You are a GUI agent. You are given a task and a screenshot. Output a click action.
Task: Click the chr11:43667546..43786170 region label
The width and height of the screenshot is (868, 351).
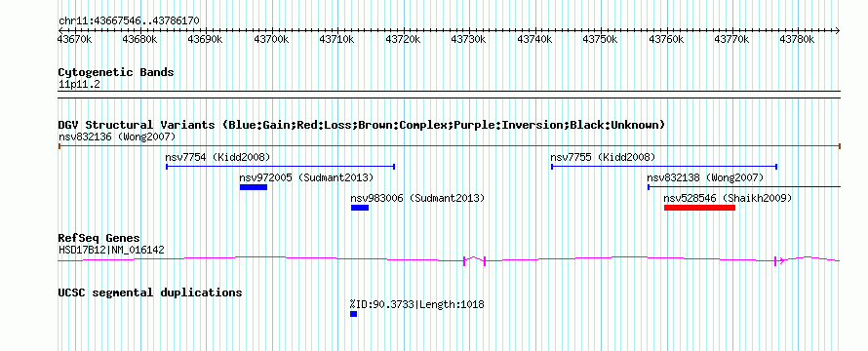(129, 21)
